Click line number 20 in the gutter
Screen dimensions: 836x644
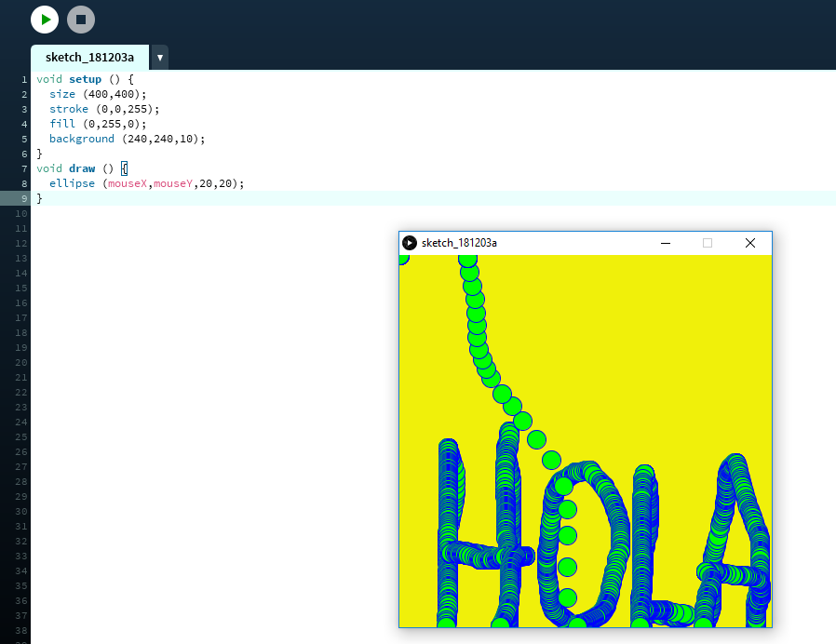click(x=20, y=363)
